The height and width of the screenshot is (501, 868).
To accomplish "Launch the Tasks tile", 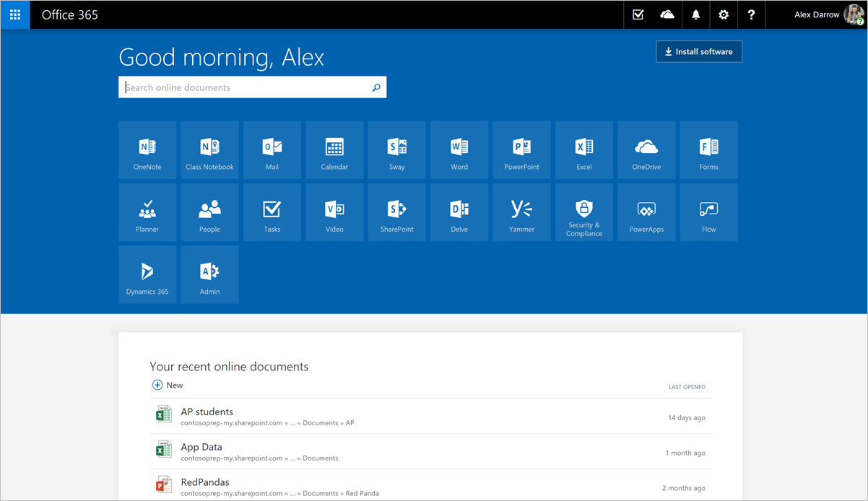I will click(x=272, y=212).
